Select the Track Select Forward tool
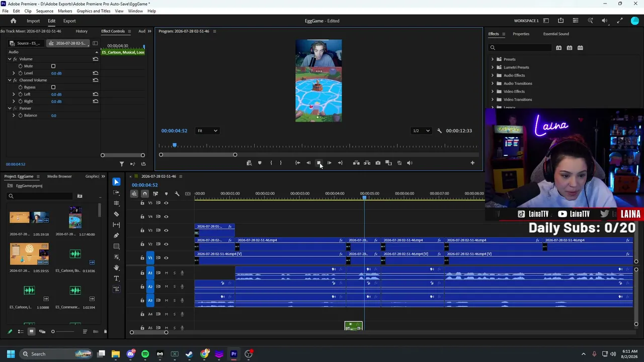The image size is (644, 362). coord(116,193)
